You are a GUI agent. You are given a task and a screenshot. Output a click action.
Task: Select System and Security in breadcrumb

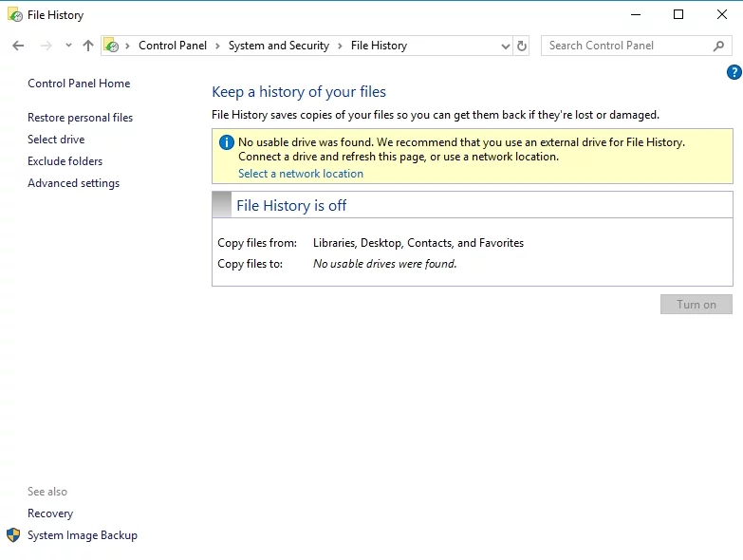[x=278, y=46]
